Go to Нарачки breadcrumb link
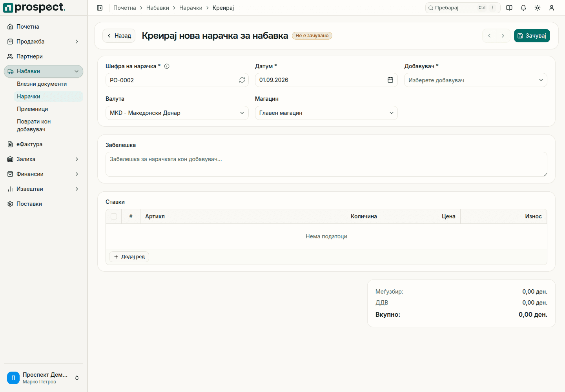Viewport: 565px width, 392px height. pos(191,8)
